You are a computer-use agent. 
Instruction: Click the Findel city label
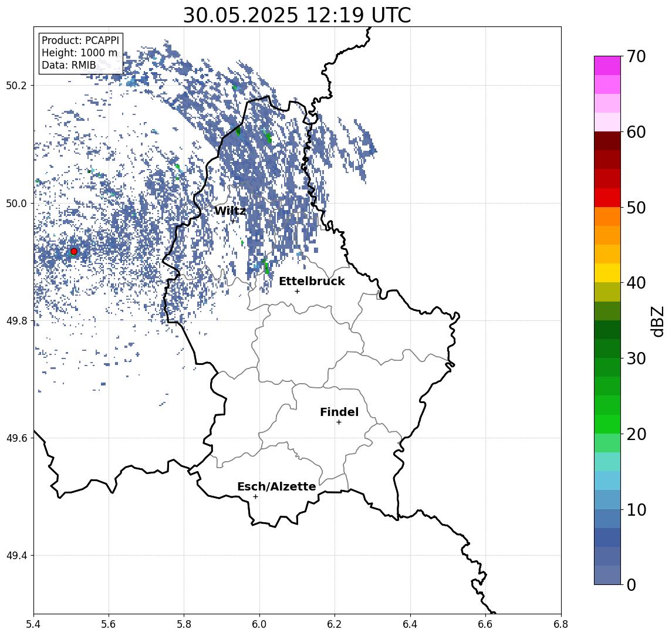(x=339, y=412)
